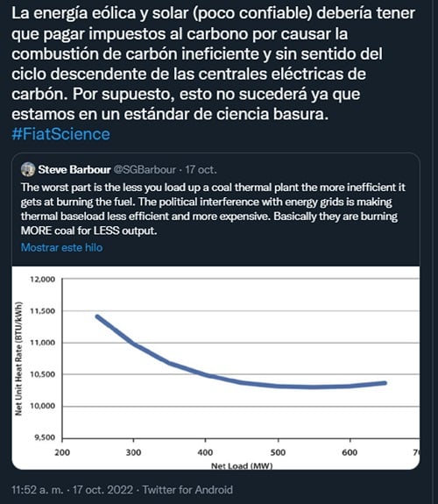
Task: Click the 11:52 a. m. timestamp
Action: coord(38,490)
